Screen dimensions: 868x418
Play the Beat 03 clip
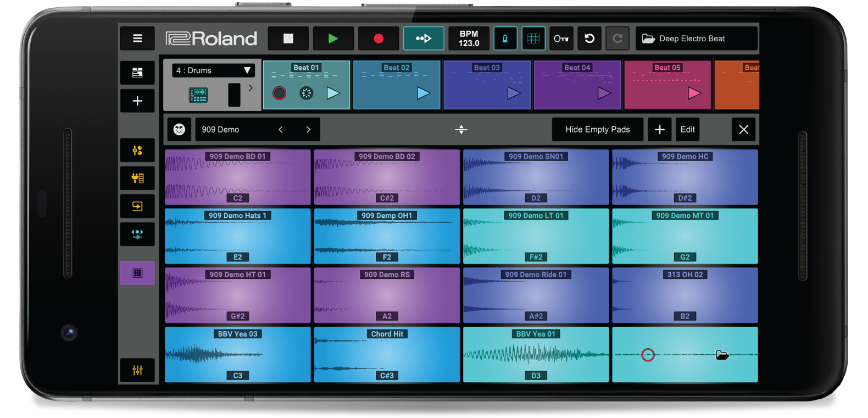514,93
